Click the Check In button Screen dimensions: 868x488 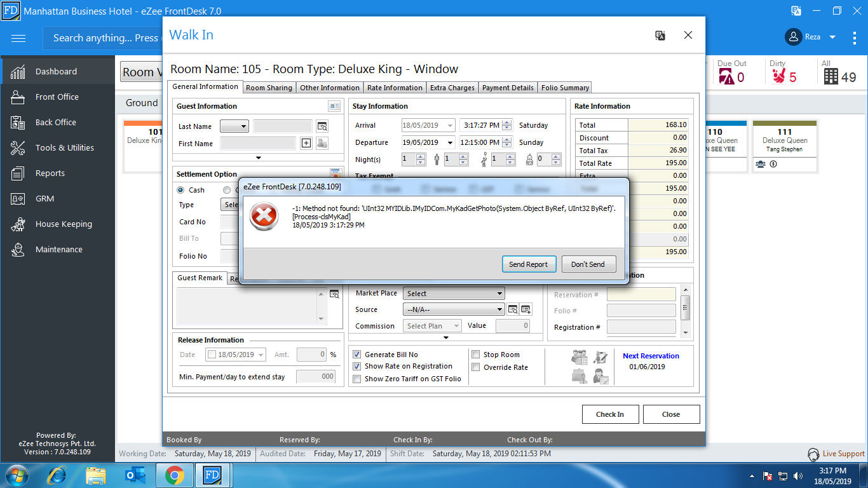pos(610,414)
